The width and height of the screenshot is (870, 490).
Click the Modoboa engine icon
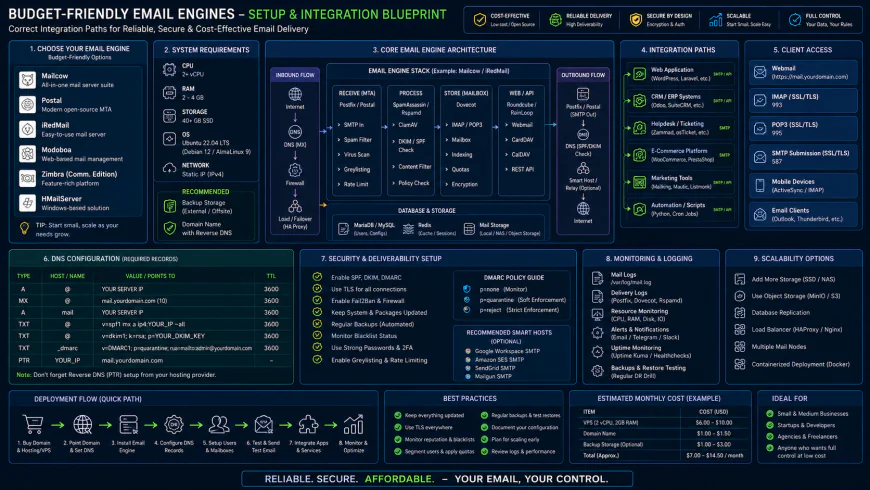tap(27, 154)
